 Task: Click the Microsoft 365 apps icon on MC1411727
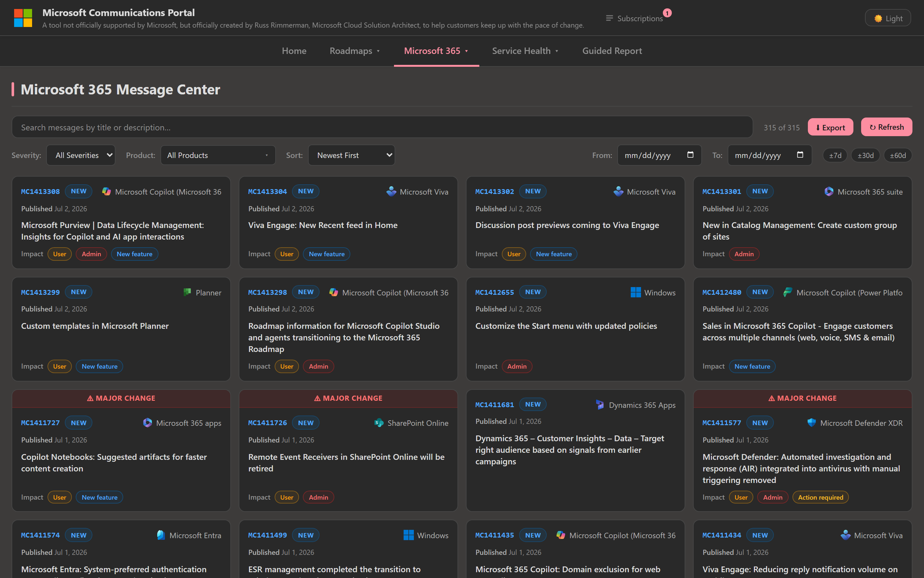[x=147, y=423]
